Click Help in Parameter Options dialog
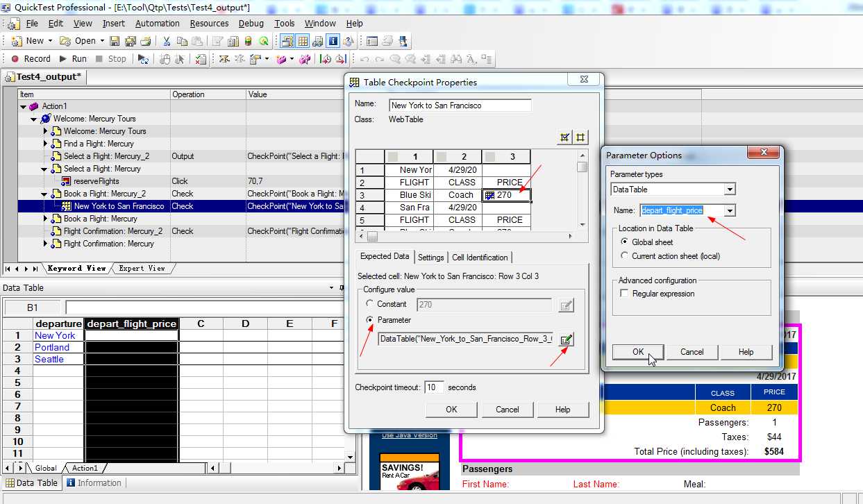Viewport: 863px width, 504px height. point(746,352)
